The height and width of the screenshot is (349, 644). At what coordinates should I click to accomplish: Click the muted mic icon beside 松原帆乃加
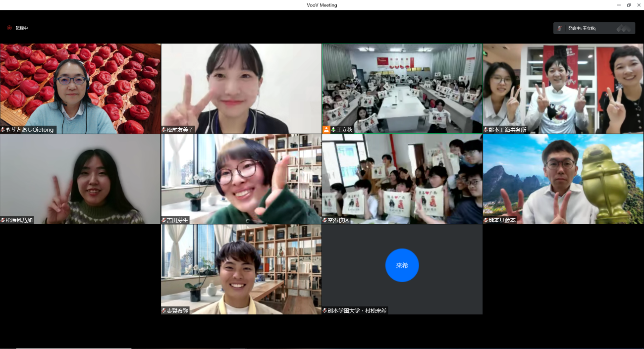tap(3, 220)
